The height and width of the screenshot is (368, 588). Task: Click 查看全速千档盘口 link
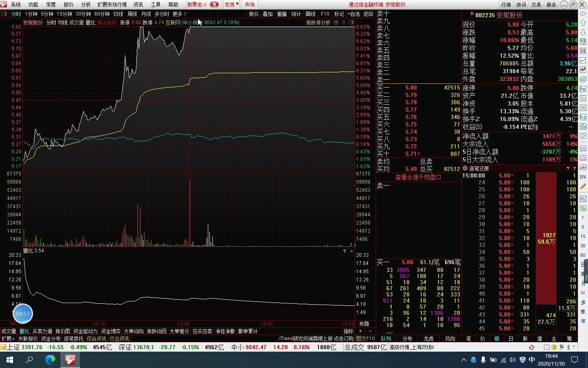coord(418,177)
